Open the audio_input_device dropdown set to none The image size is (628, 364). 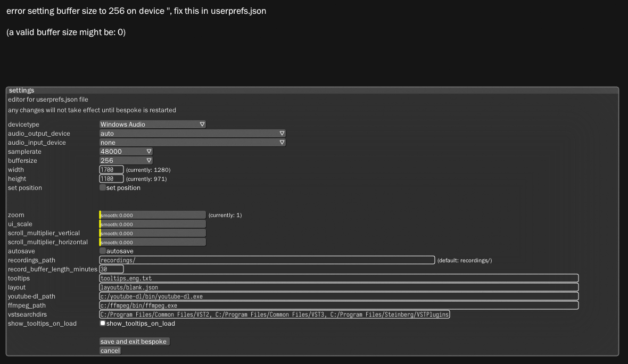192,142
